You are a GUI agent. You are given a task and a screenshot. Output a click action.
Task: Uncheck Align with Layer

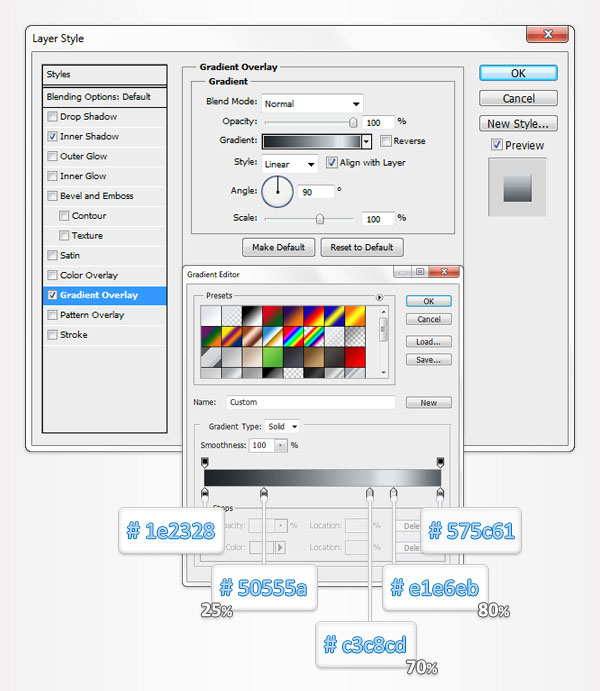332,163
